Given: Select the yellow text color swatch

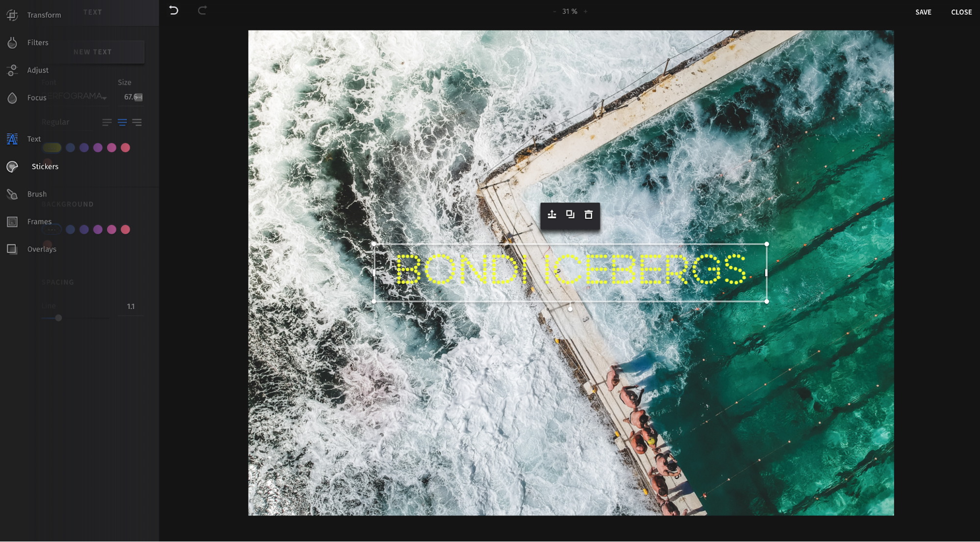Looking at the screenshot, I should pyautogui.click(x=52, y=148).
